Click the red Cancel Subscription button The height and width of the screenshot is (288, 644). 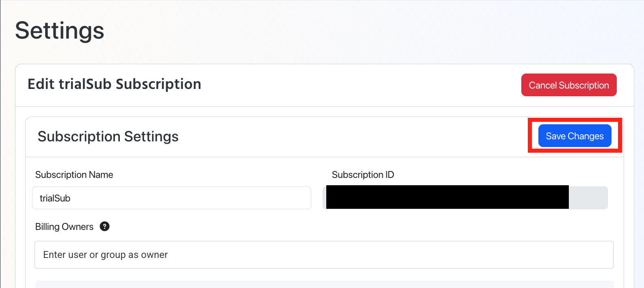[x=568, y=85]
